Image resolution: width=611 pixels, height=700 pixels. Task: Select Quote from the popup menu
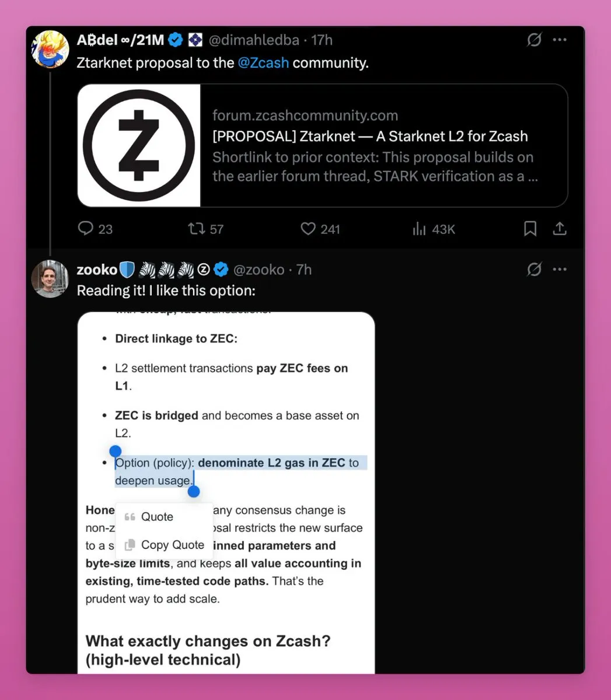click(x=156, y=517)
